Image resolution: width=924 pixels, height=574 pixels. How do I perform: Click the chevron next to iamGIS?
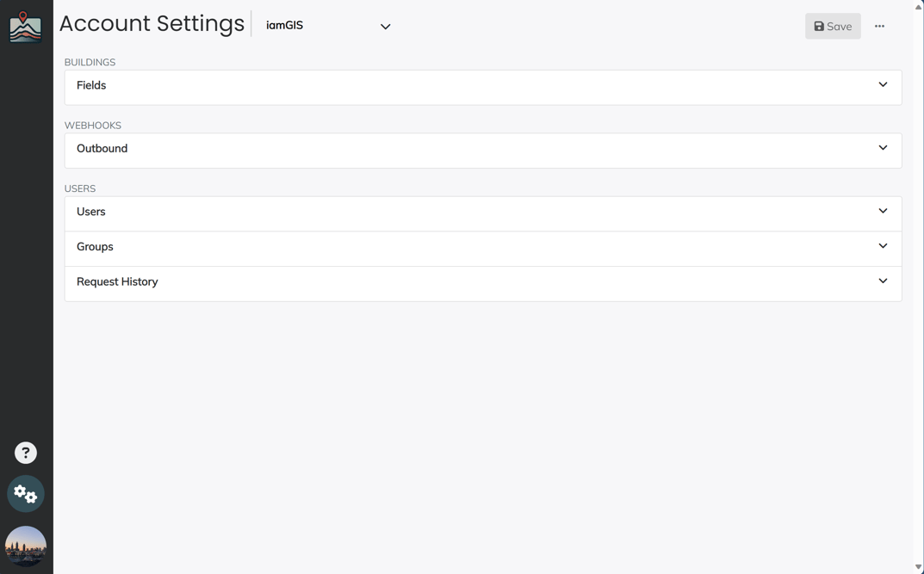[x=386, y=27]
